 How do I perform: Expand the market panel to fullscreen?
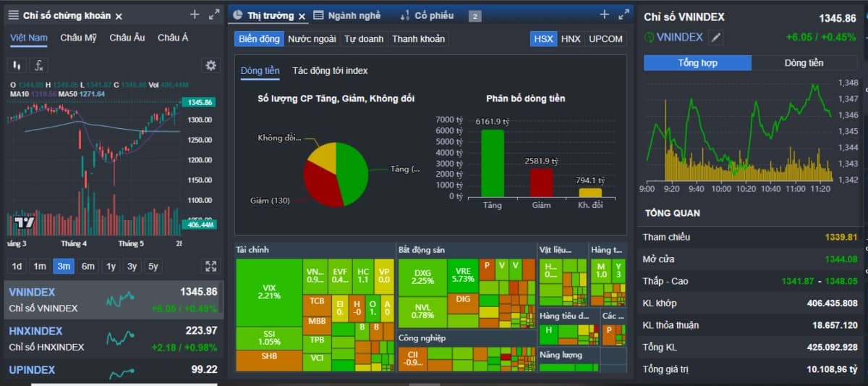tap(624, 14)
